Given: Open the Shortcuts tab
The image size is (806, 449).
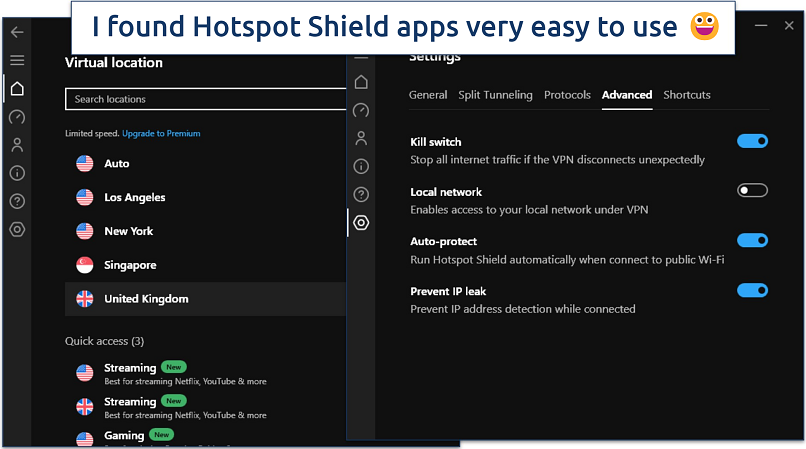Looking at the screenshot, I should 687,95.
